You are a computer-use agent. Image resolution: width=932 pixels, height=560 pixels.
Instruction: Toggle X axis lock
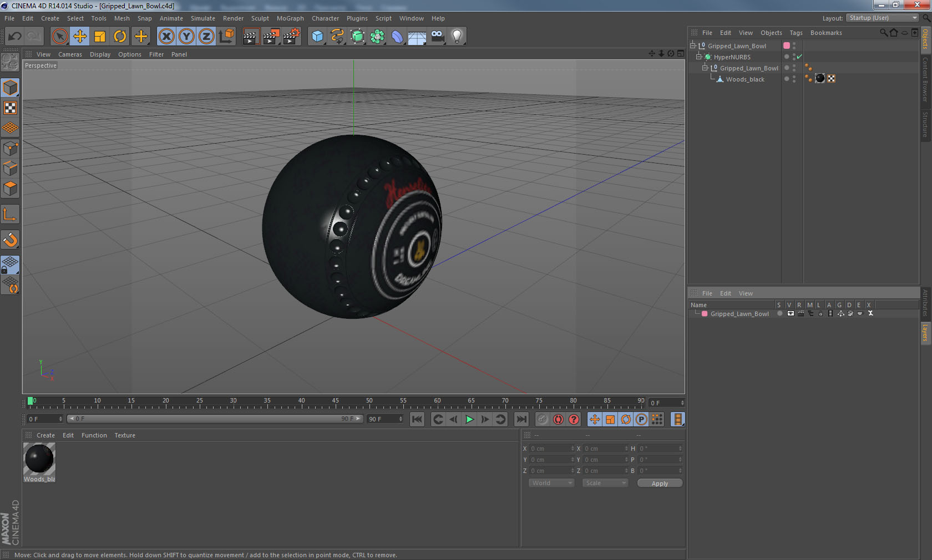coord(166,37)
